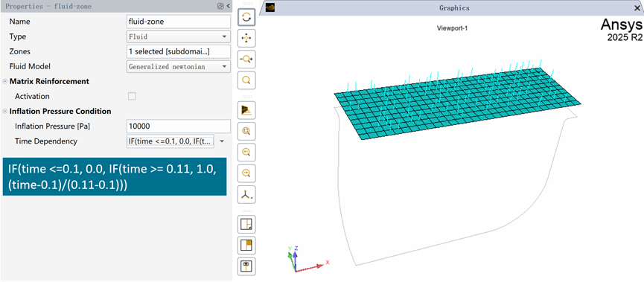Image resolution: width=644 pixels, height=282 pixels.
Task: Toggle the Matrix Reinforcement Activation checkbox
Action: tap(132, 97)
